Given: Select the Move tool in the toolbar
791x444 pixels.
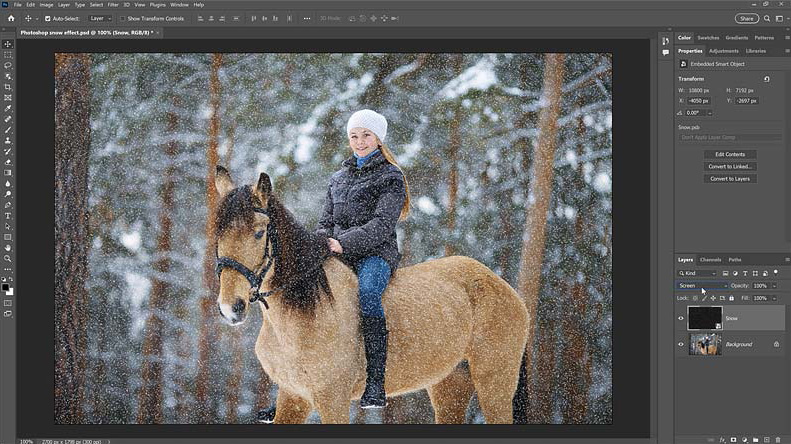Looking at the screenshot, I should click(8, 44).
